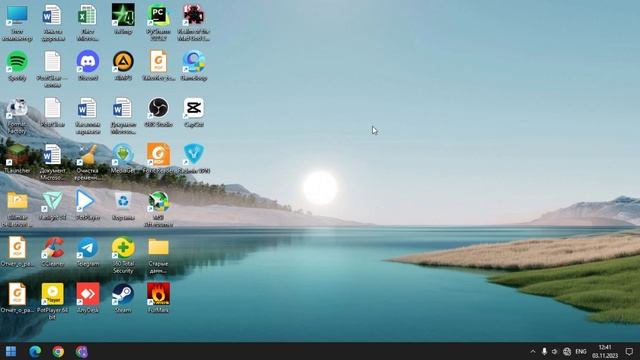This screenshot has width=640, height=360.
Task: Launch CapCut from the desktop
Action: coord(193,113)
